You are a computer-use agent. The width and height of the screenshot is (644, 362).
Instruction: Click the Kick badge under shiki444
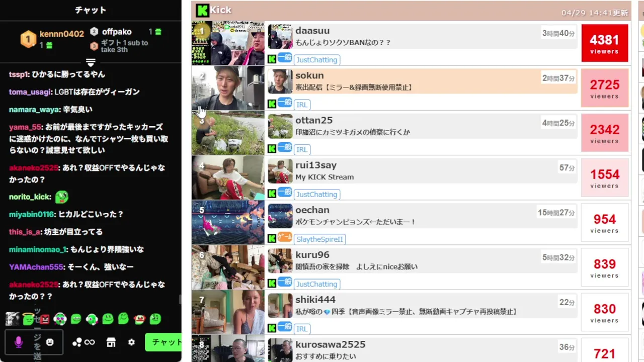pyautogui.click(x=272, y=328)
